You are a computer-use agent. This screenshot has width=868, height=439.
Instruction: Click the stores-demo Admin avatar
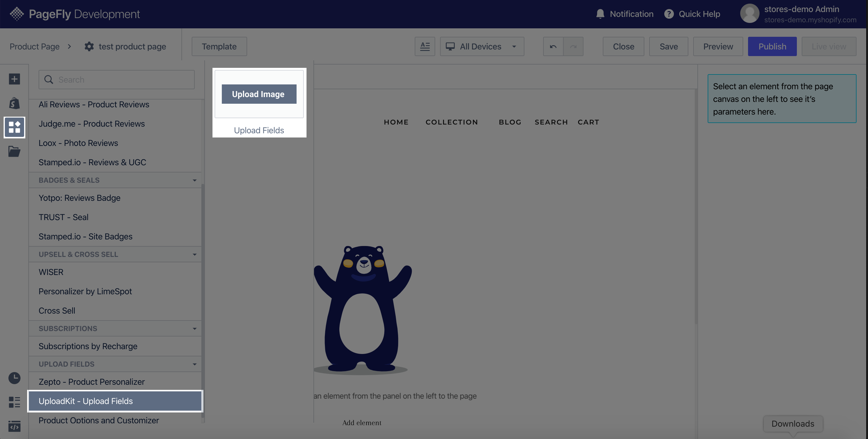coord(749,14)
